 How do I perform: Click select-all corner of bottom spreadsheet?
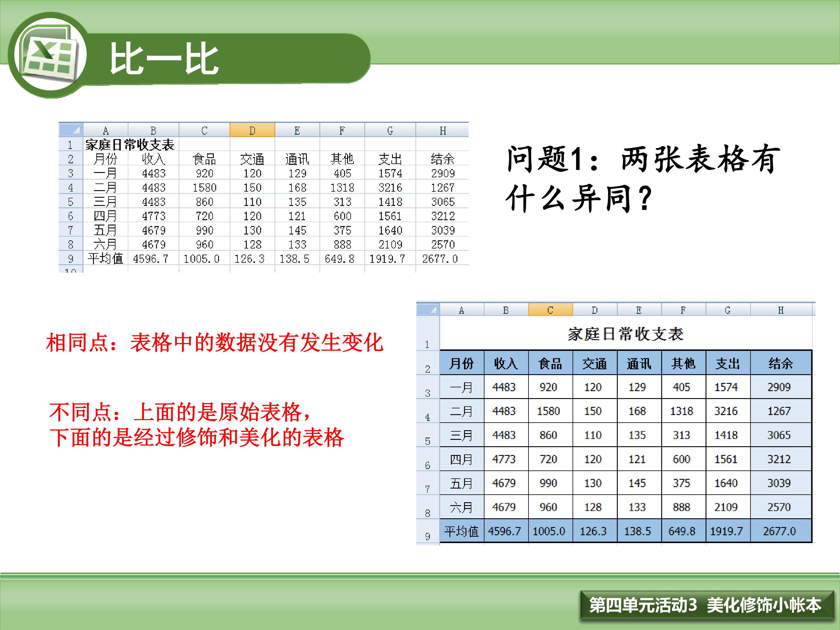pos(428,309)
